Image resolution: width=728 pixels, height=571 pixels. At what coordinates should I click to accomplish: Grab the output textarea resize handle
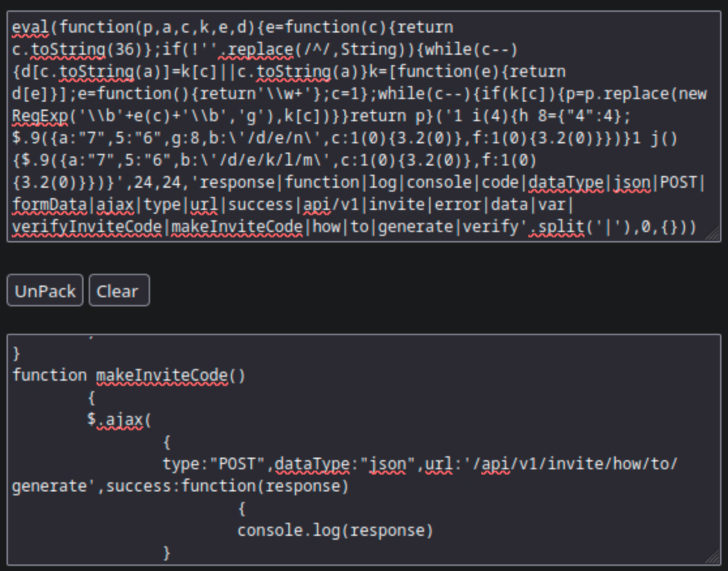point(713,557)
